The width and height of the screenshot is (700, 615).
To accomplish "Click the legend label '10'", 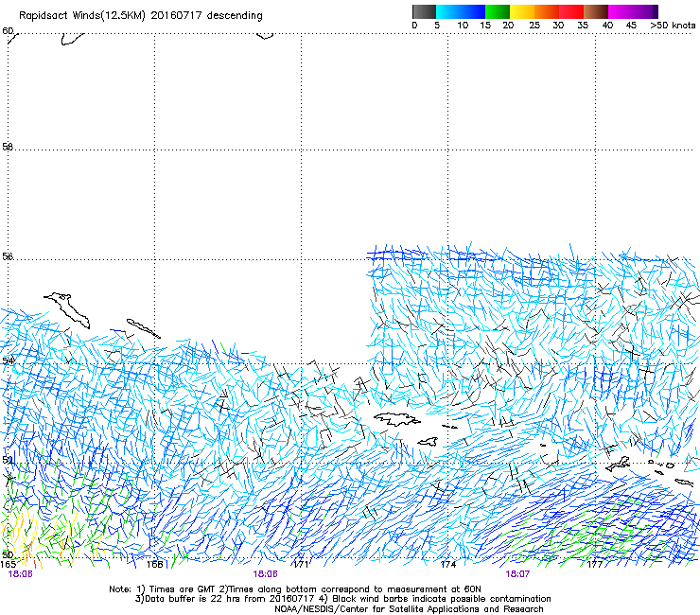I will coord(463,26).
